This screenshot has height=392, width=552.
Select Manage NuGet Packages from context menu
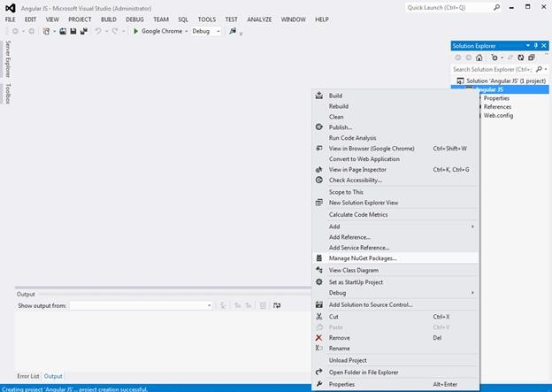(395, 258)
